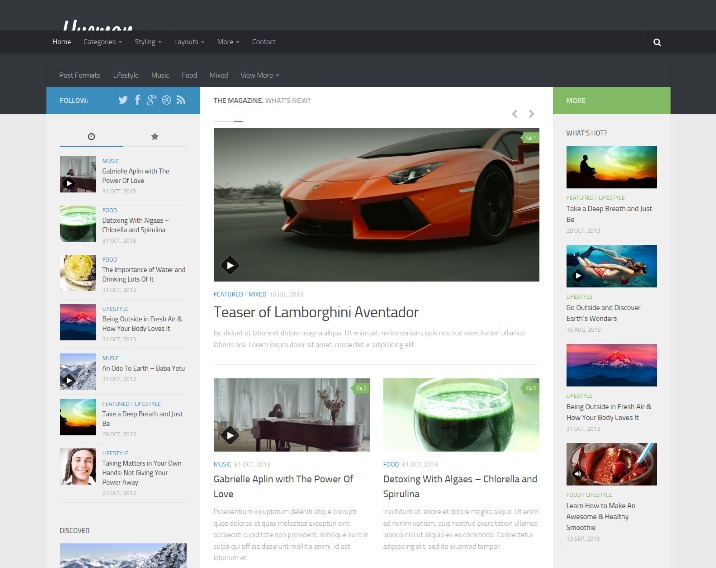Open sidebar An Ode To Earth article
The width and height of the screenshot is (716, 568).
pyautogui.click(x=143, y=368)
